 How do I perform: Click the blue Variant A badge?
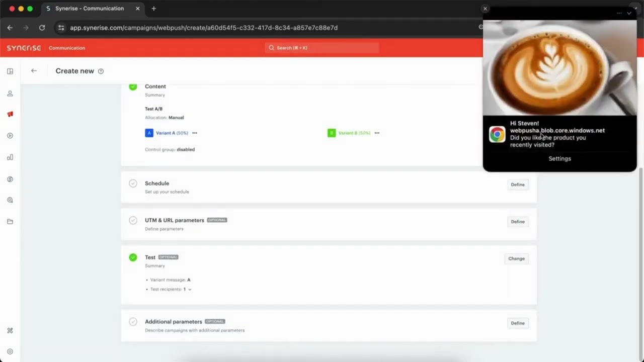pos(149,133)
